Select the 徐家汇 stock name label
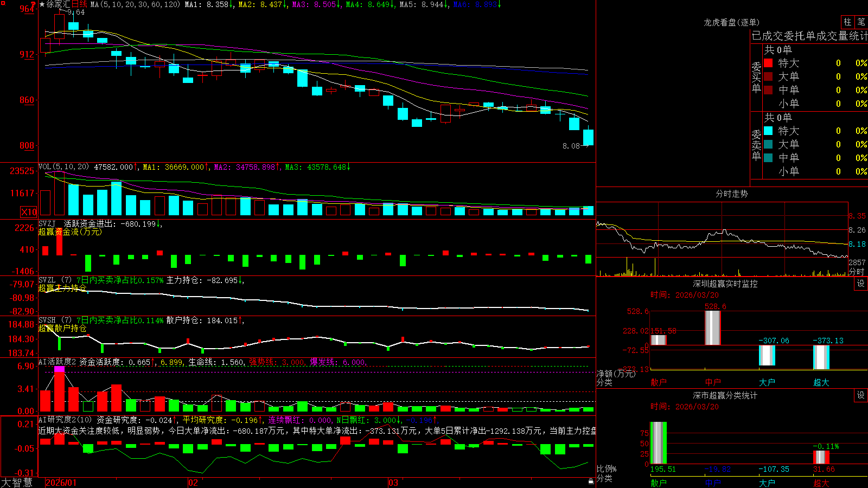Viewport: 868px width, 488px height. coord(59,4)
